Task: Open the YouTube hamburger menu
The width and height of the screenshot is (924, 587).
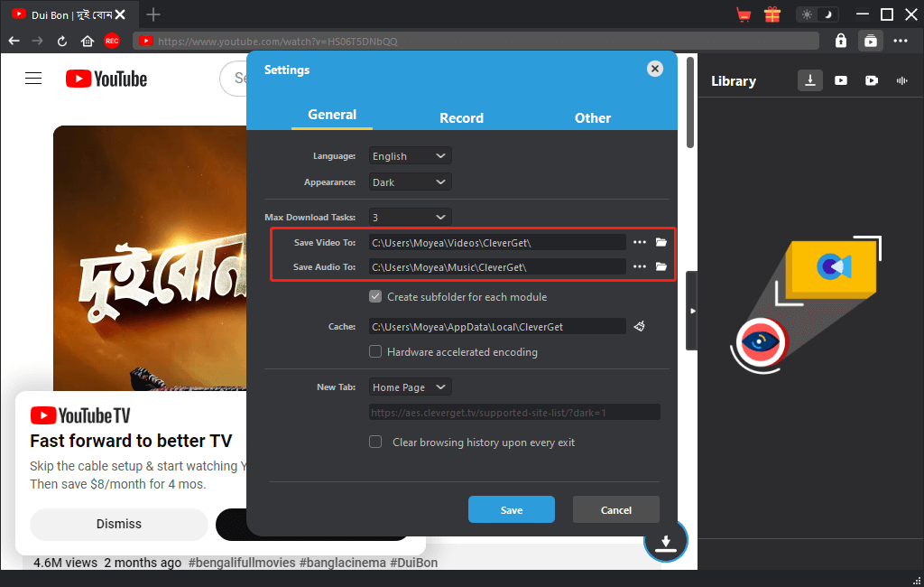Action: click(x=33, y=79)
